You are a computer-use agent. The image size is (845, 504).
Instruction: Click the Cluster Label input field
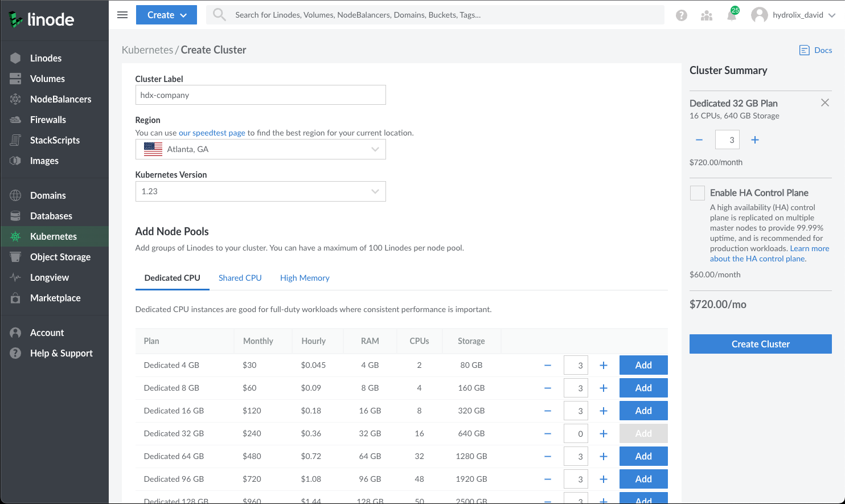pos(261,95)
